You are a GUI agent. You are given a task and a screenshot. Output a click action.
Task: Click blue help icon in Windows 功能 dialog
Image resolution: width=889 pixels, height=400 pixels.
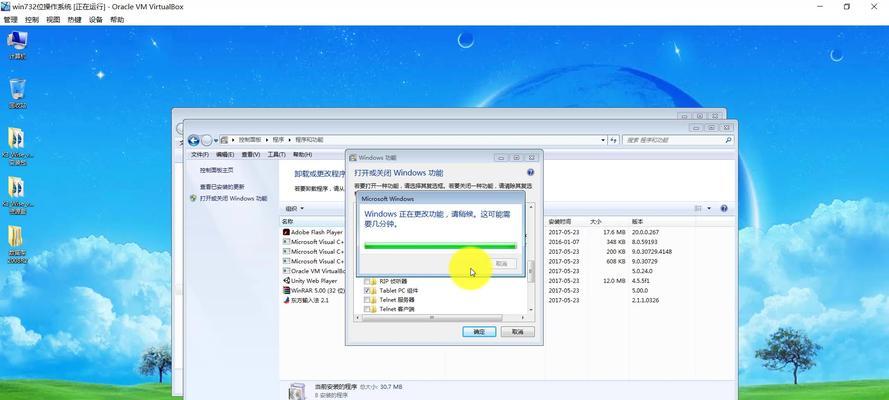click(x=530, y=172)
